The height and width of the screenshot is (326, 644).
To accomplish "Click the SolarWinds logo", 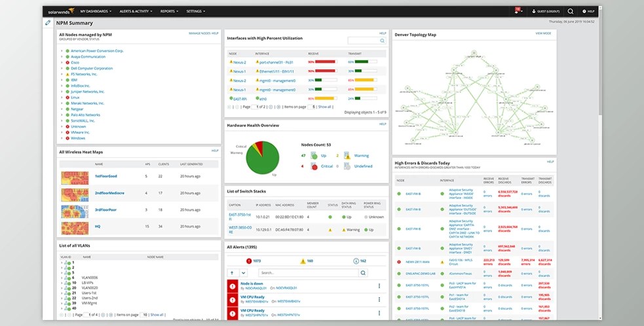I will [x=61, y=11].
